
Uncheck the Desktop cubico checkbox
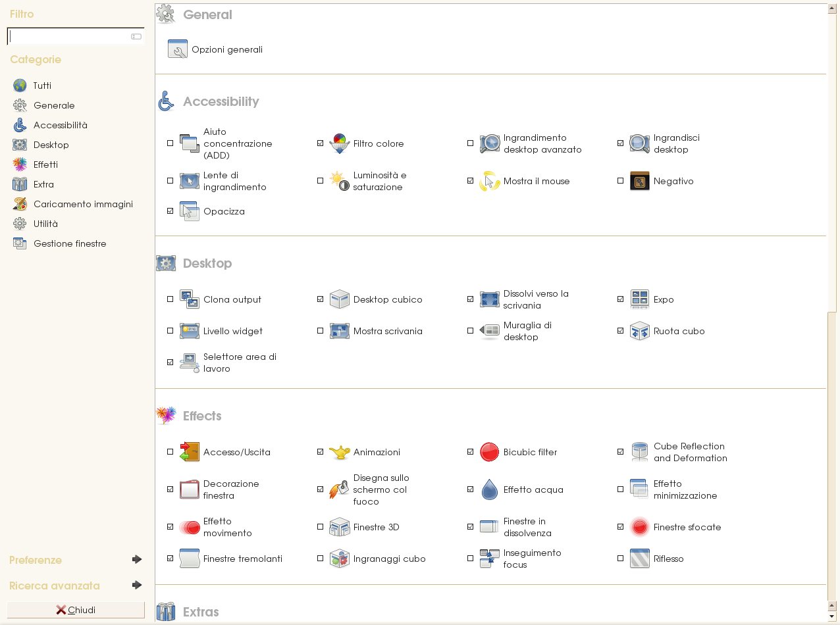[321, 299]
